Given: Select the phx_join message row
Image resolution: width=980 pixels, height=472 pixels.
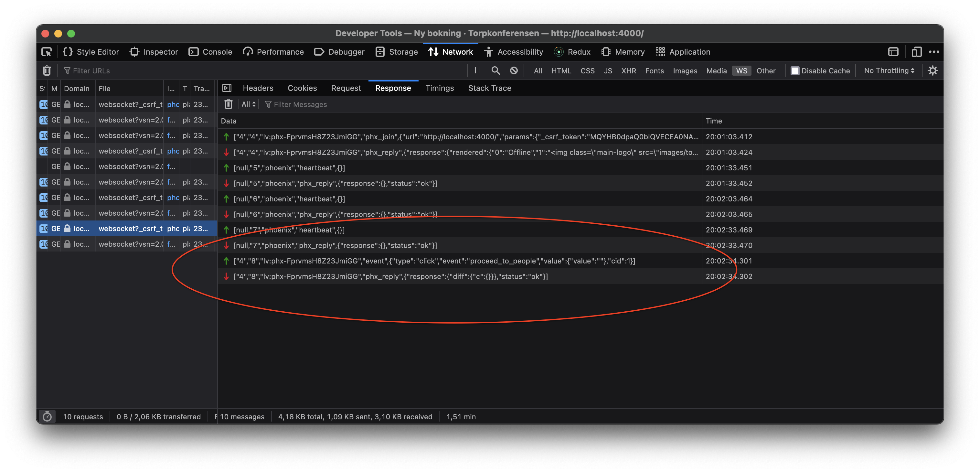Looking at the screenshot, I should coord(581,137).
